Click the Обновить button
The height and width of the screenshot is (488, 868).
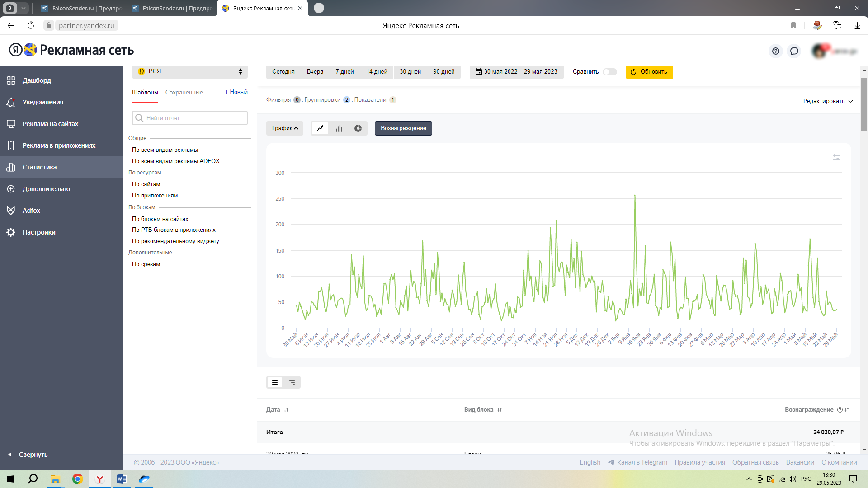[649, 72]
